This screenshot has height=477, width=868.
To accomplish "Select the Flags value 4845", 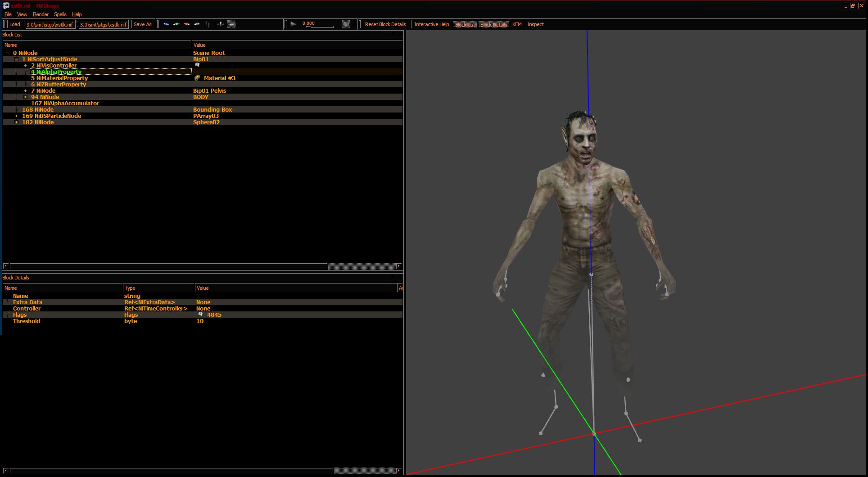I will (214, 315).
